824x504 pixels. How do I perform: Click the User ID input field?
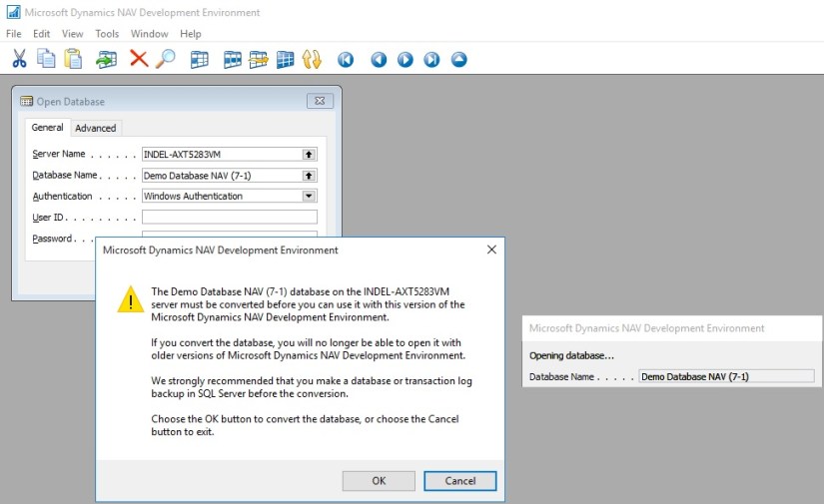(229, 218)
